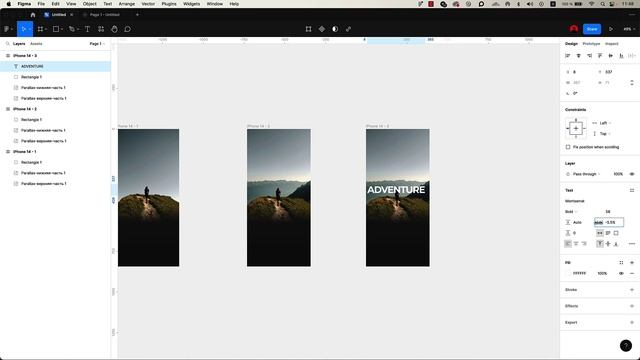Enable Fix position when scrolling checkbox
Image resolution: width=640 pixels, height=360 pixels.
(x=568, y=147)
